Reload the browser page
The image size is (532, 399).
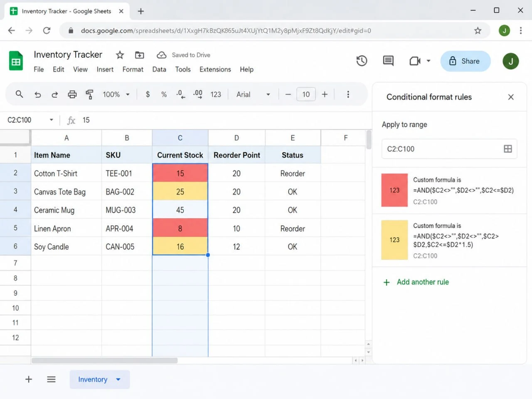(47, 30)
